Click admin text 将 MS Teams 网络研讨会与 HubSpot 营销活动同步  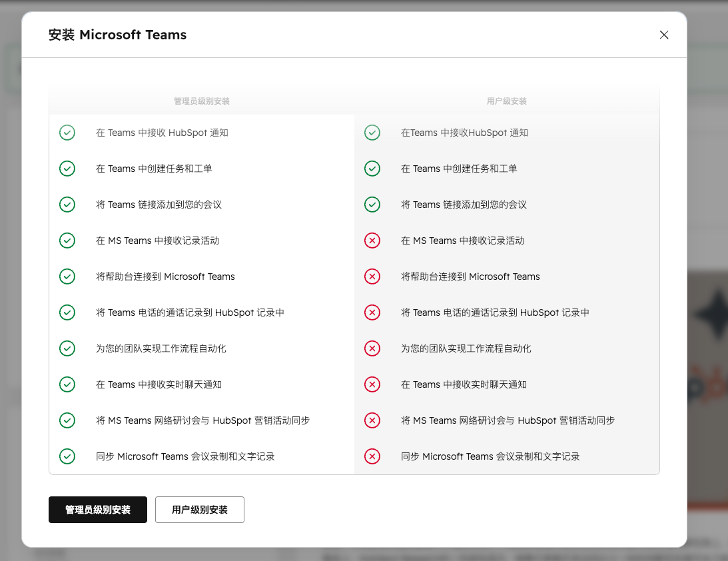(x=203, y=420)
